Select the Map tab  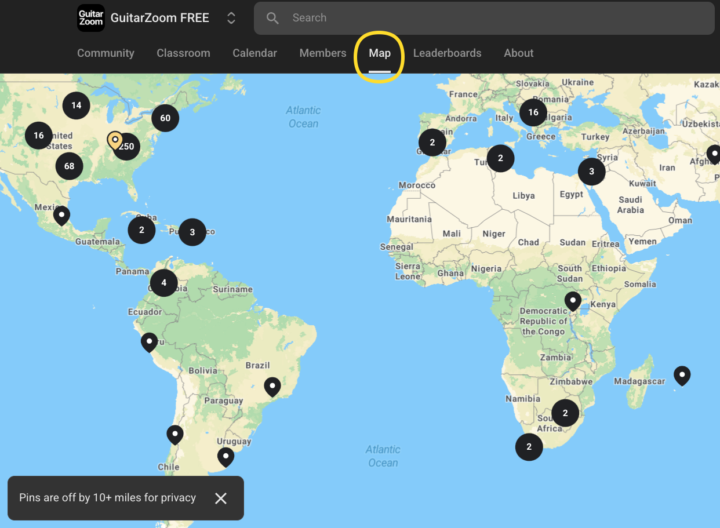(379, 53)
